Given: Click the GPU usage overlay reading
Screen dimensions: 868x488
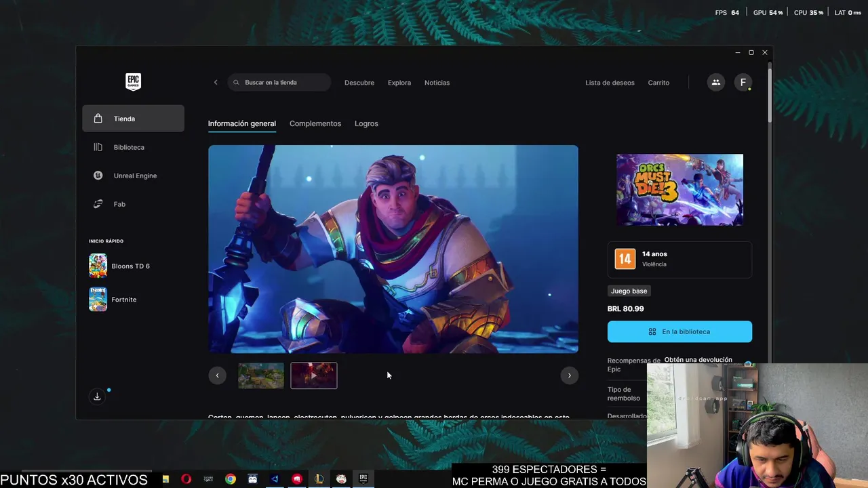Looking at the screenshot, I should click(x=768, y=13).
